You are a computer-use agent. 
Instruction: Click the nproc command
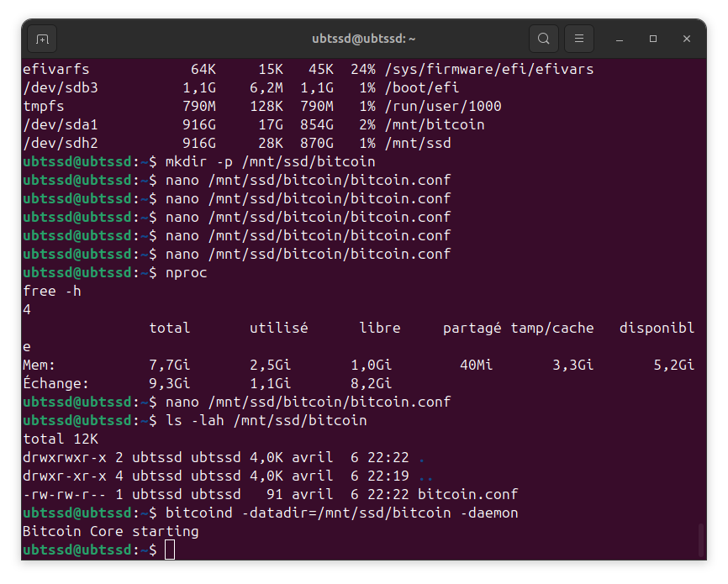point(186,272)
